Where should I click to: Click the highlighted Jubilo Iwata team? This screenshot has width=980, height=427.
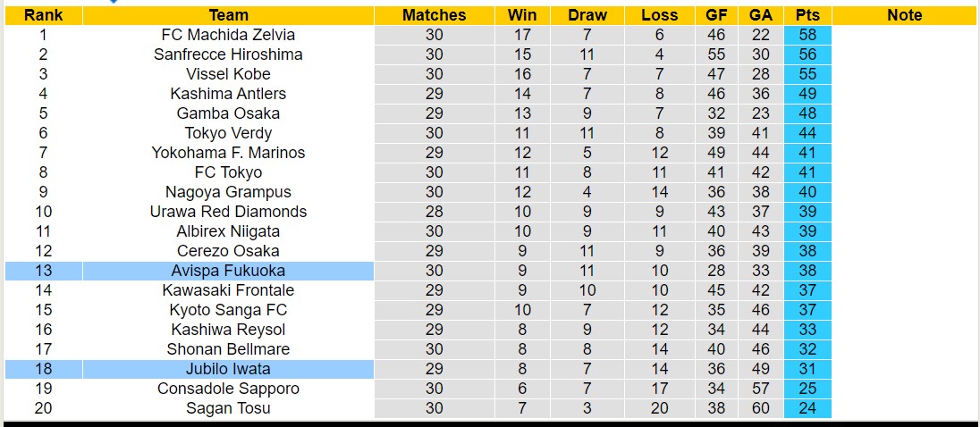(228, 369)
